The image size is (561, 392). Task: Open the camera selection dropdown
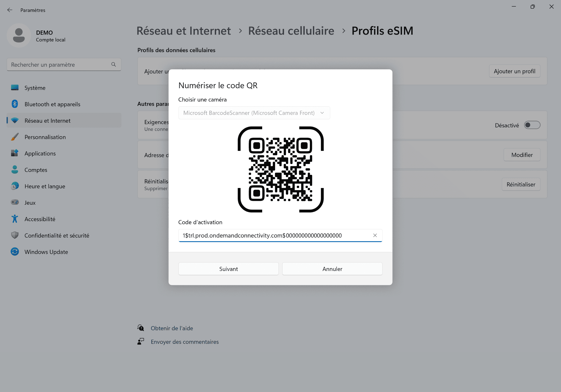(x=254, y=113)
